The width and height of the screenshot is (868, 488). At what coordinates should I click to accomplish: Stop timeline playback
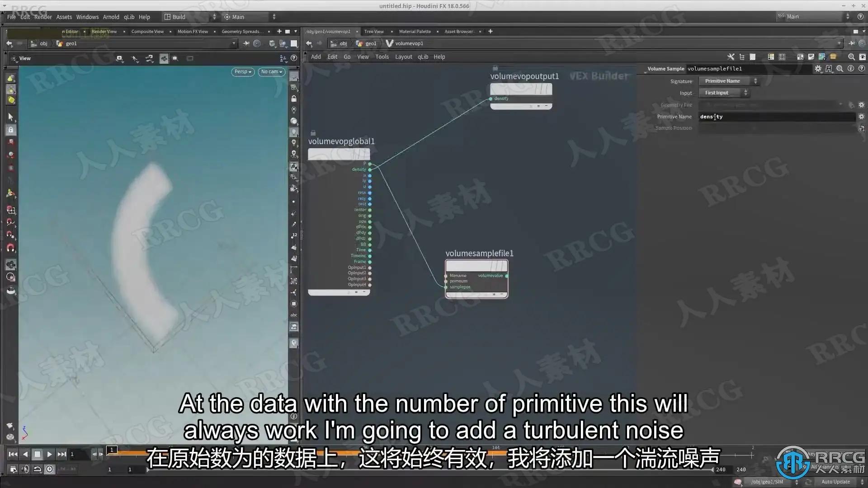tap(38, 454)
